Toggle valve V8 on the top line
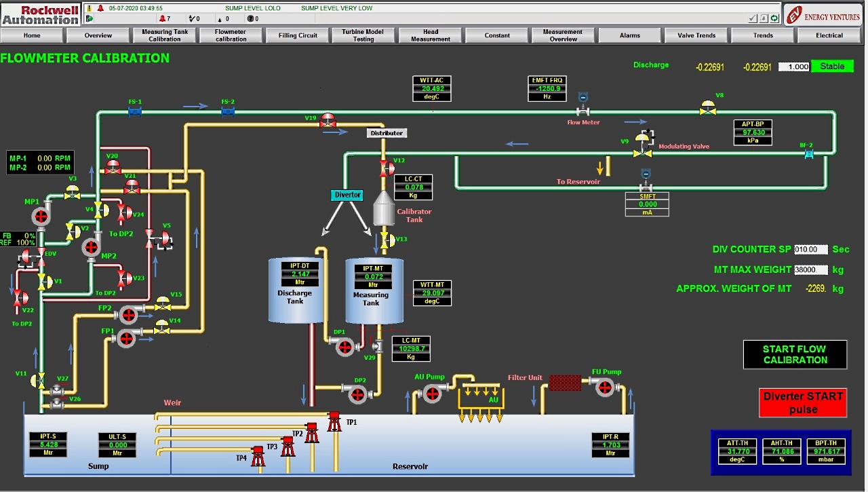This screenshot has height=492, width=868. (708, 109)
